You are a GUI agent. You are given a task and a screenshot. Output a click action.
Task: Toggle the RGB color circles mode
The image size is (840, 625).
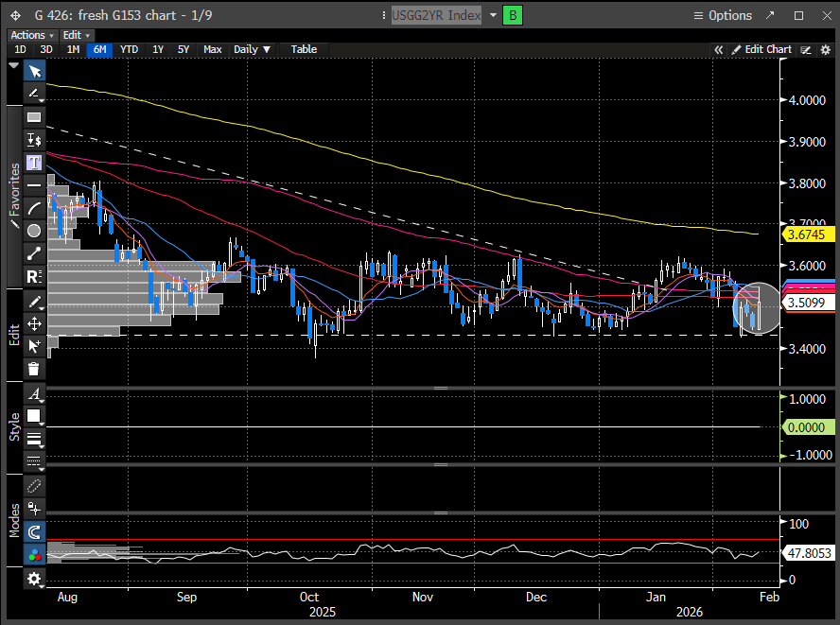point(34,556)
